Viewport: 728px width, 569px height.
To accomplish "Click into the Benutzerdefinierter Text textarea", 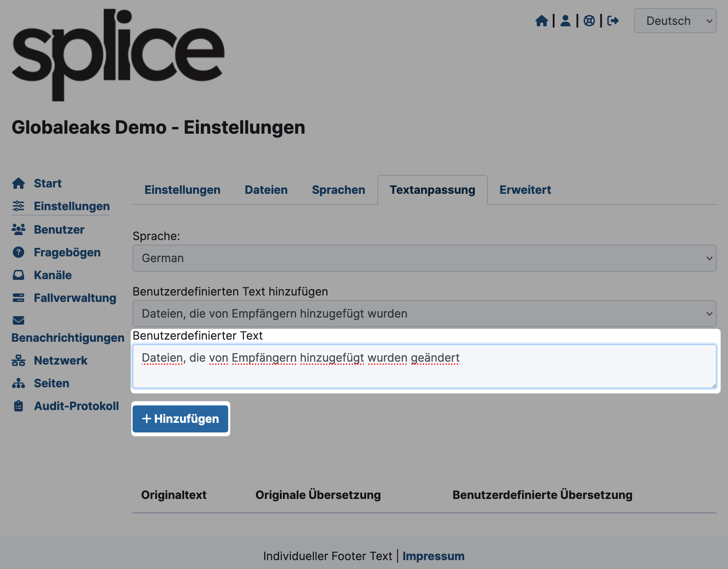I will pos(424,366).
